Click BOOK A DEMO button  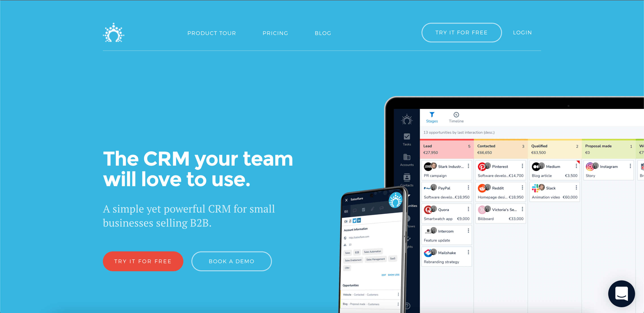point(231,261)
